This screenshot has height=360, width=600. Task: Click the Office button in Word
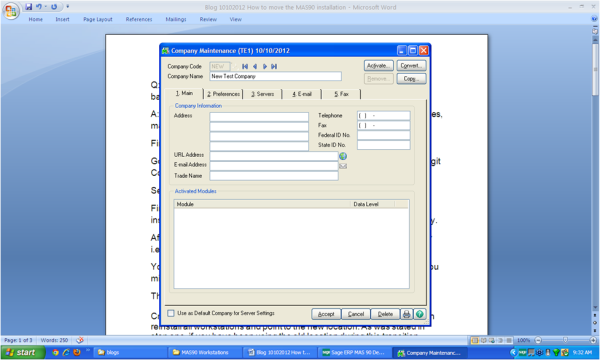pyautogui.click(x=11, y=11)
